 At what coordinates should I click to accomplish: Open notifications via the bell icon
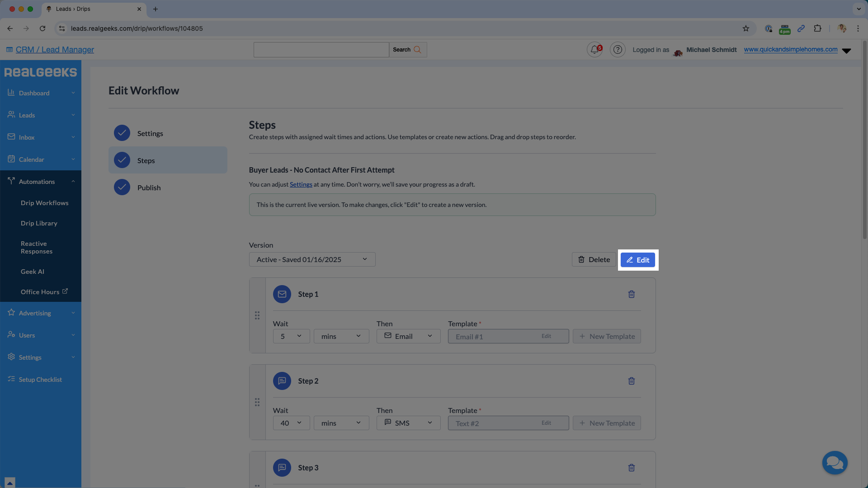(594, 50)
